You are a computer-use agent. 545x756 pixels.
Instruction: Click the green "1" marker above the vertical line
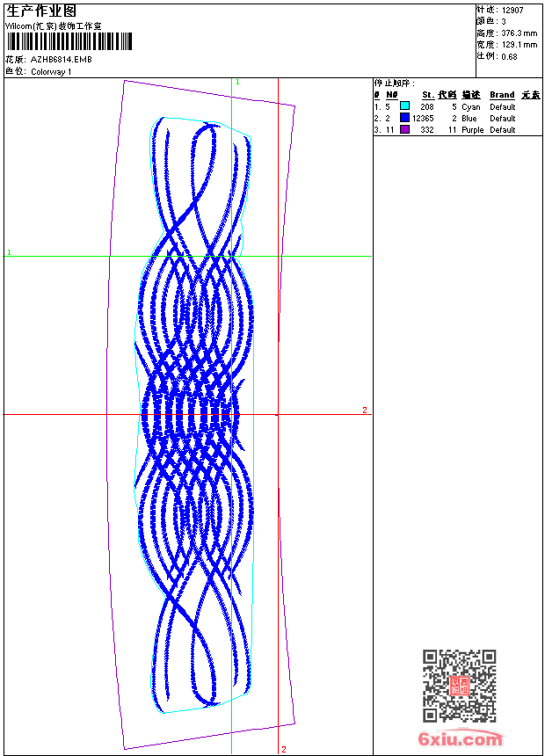(x=237, y=83)
